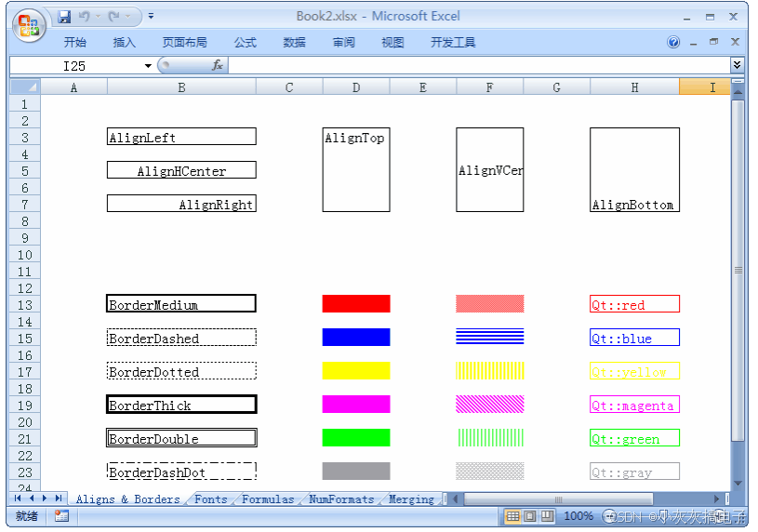Switch to the 页面布局 ribbon tab
Screen dimensions: 758x532
click(184, 43)
